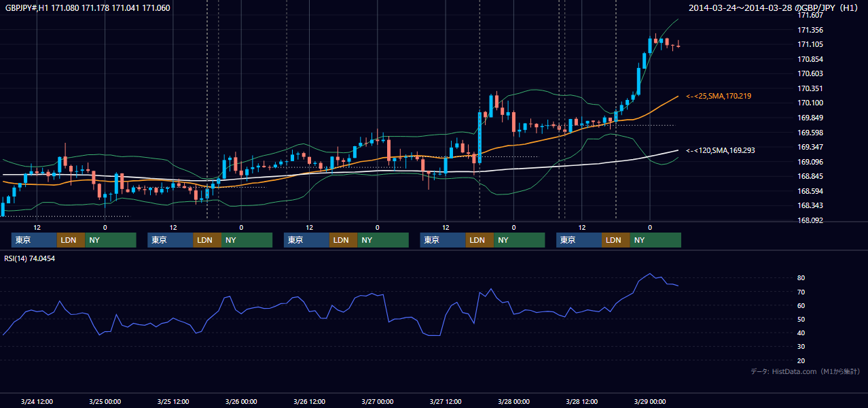Viewport: 868px width, 408px height.
Task: Click the 3/25 12:00 date label
Action: 173,402
